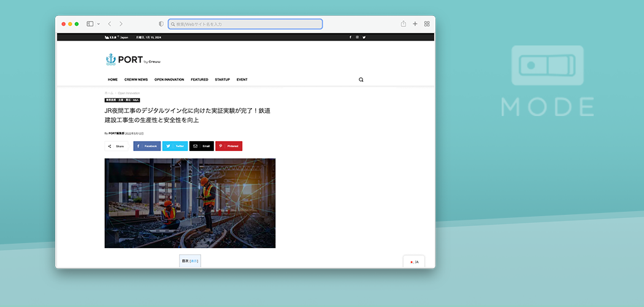644x307 pixels.
Task: Go back with the browser back arrow
Action: (x=109, y=24)
